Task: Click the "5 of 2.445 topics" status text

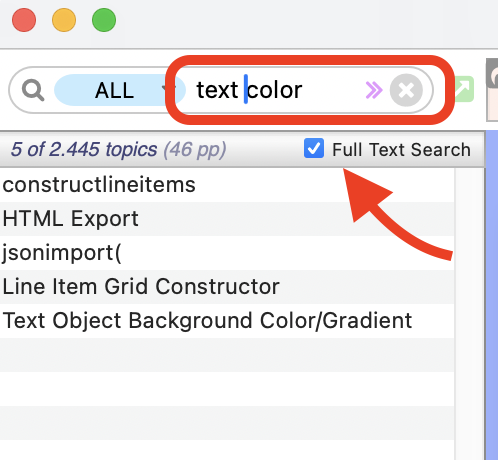Action: click(x=84, y=149)
